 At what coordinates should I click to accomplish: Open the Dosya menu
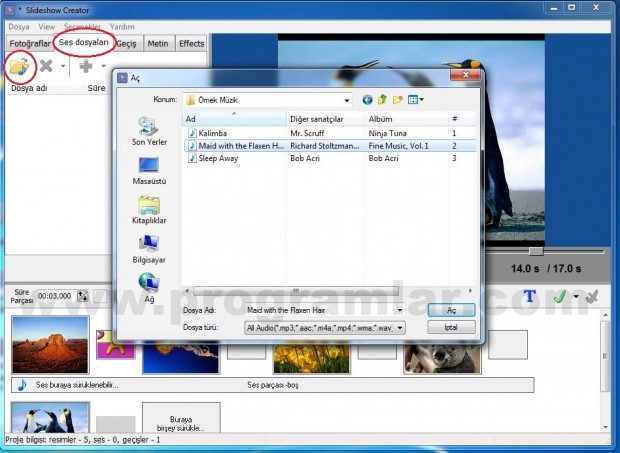click(19, 27)
